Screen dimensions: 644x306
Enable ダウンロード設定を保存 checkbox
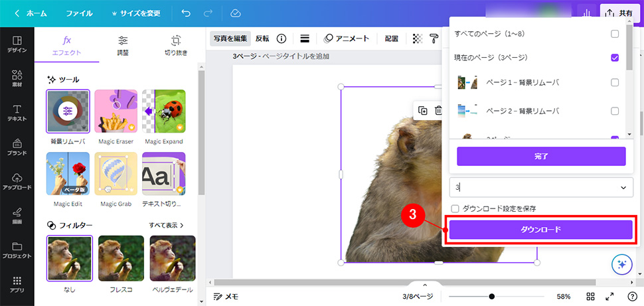click(x=455, y=208)
